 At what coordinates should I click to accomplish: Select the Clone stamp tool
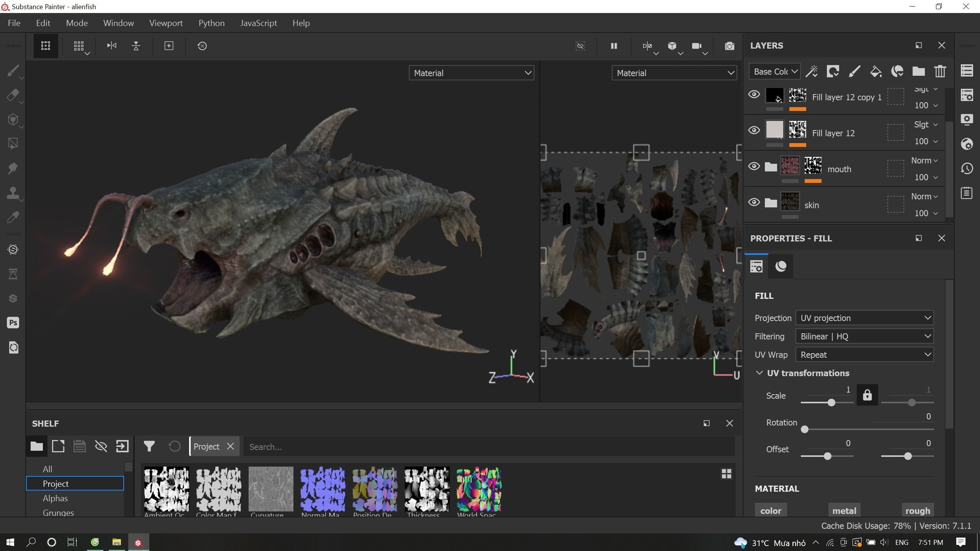click(13, 193)
